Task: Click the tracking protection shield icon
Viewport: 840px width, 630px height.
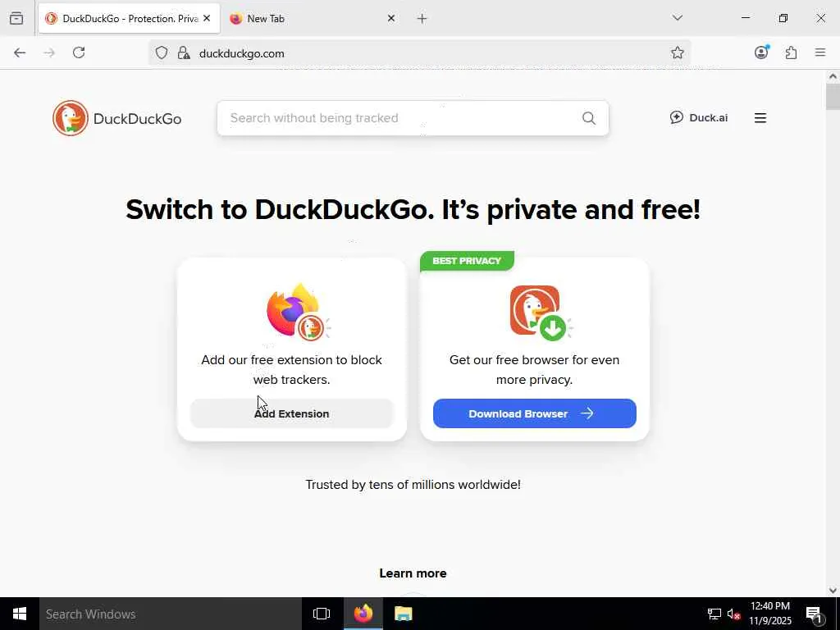Action: point(162,53)
